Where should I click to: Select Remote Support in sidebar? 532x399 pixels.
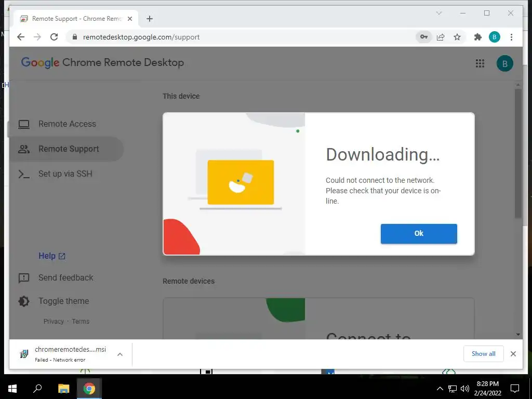67,149
